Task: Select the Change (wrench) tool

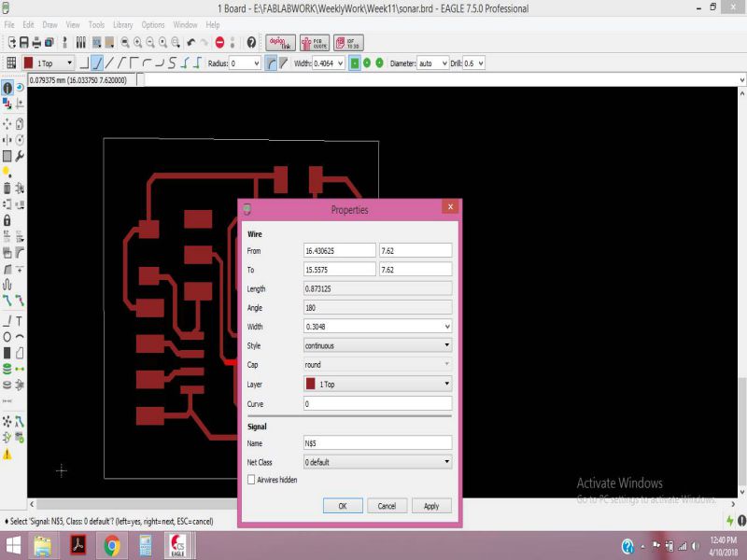Action: [x=20, y=156]
